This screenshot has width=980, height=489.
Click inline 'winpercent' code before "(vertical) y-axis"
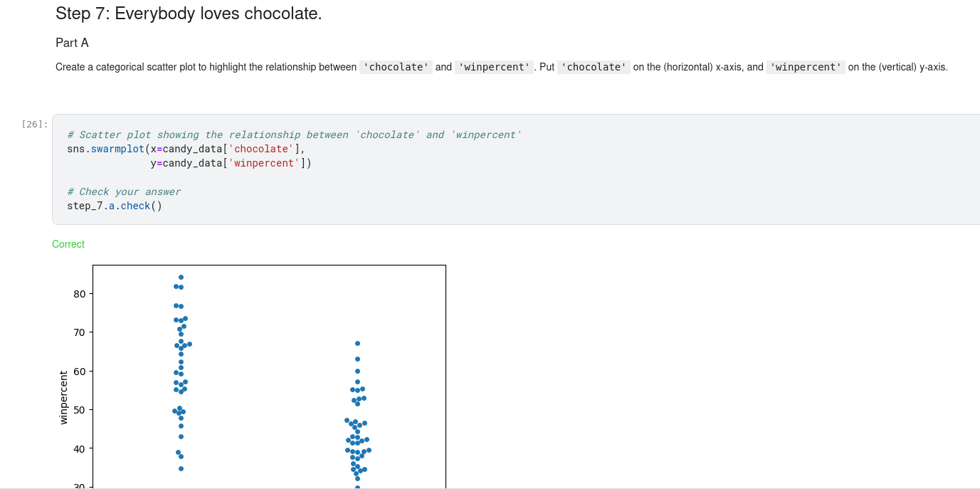coord(806,67)
